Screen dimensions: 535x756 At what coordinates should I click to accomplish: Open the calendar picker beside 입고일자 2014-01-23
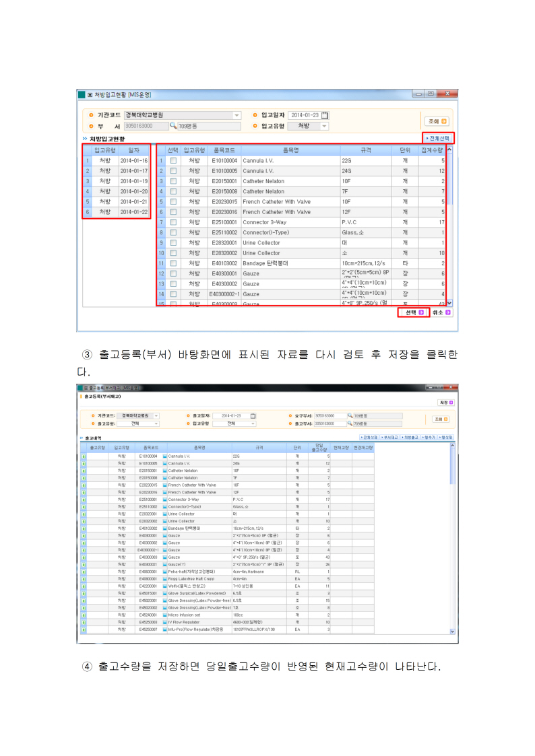click(x=325, y=115)
